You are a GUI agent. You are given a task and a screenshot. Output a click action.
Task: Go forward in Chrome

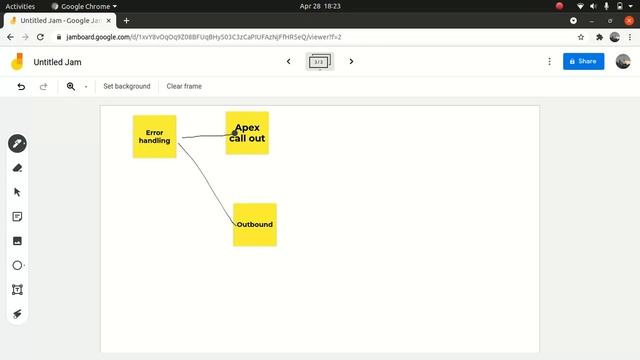point(25,37)
